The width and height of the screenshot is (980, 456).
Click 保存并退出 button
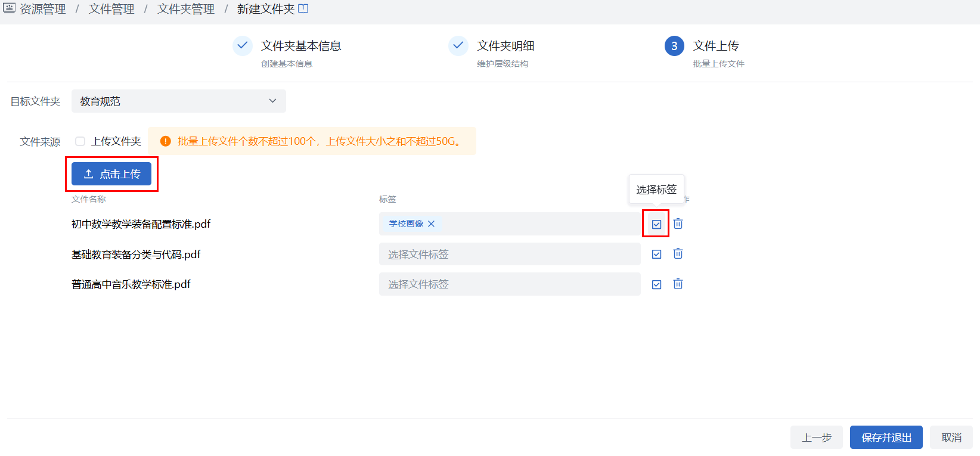click(886, 438)
